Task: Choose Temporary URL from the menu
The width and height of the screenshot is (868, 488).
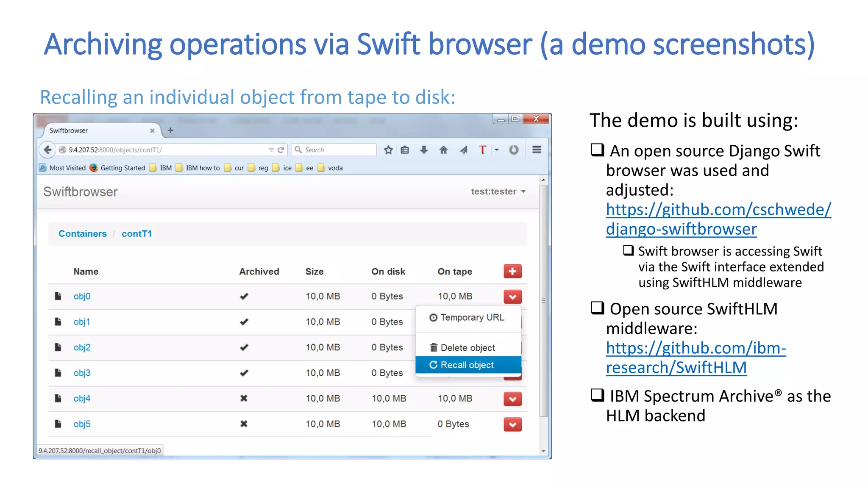Action: [468, 317]
